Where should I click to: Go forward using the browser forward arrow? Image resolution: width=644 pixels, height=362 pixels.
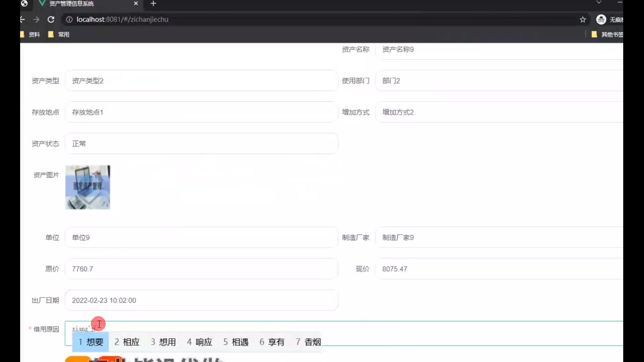(x=36, y=19)
